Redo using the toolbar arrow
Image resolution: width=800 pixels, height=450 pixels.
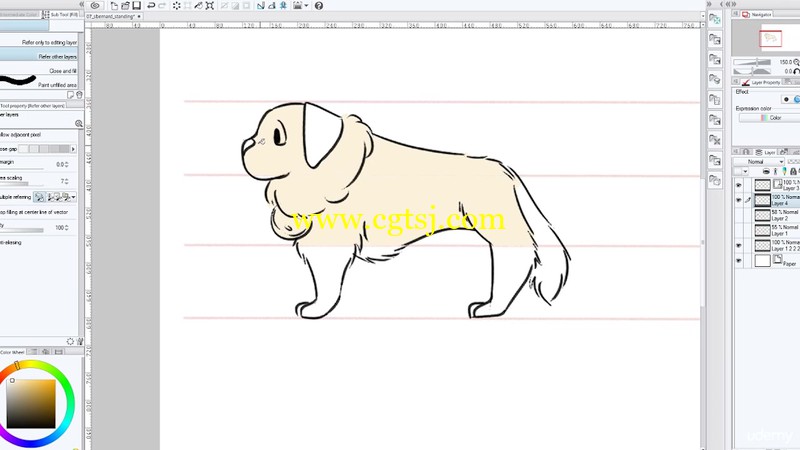click(x=162, y=6)
